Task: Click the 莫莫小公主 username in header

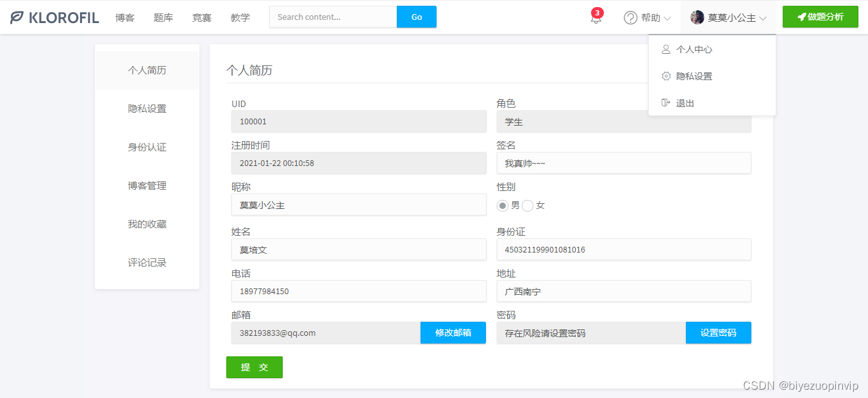Action: pos(731,18)
